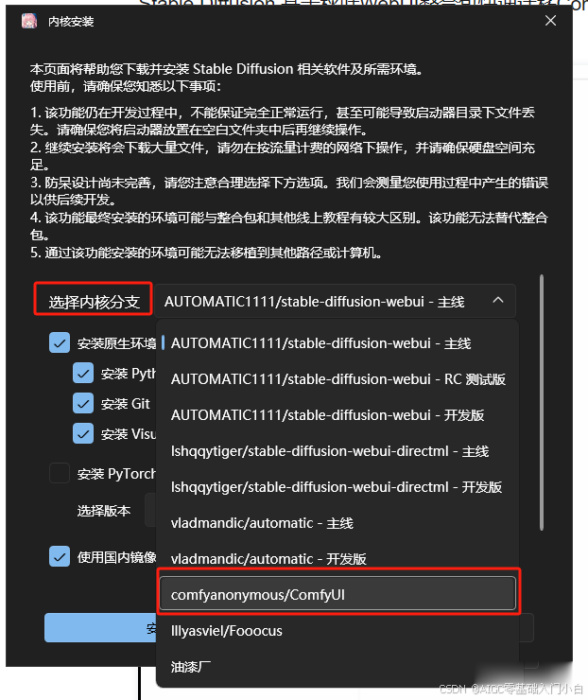Select comfyanonymous/ComfyUI from the list

[x=337, y=594]
